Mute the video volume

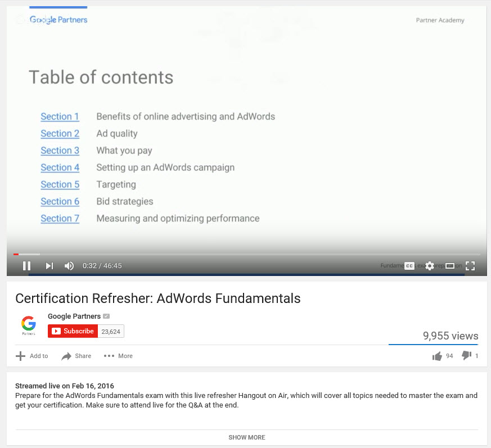click(69, 266)
